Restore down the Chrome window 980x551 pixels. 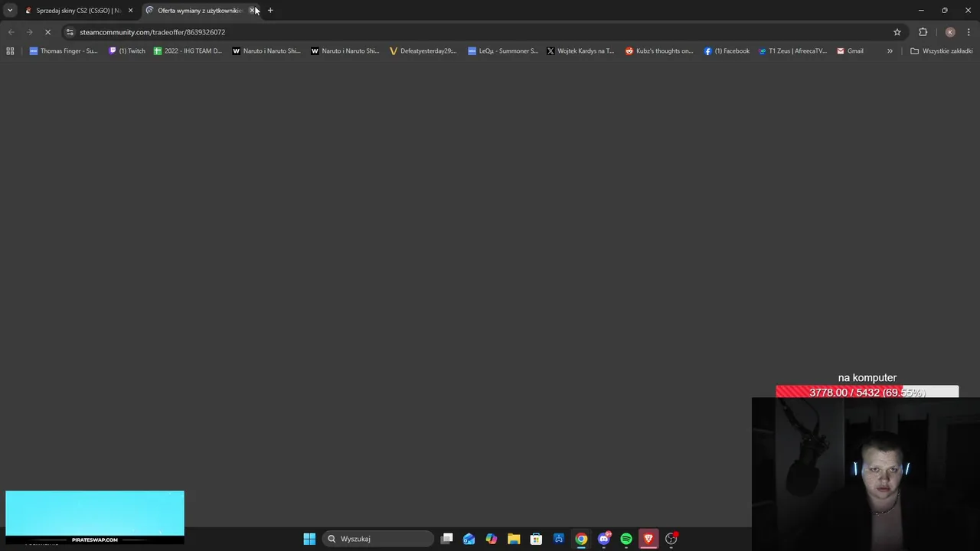[945, 11]
